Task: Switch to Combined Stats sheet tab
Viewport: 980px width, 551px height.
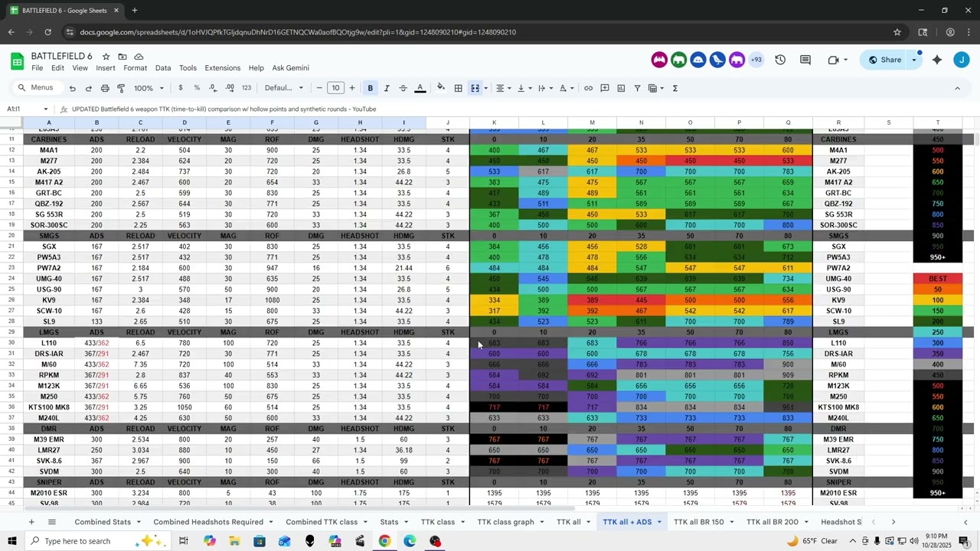Action: click(x=103, y=522)
